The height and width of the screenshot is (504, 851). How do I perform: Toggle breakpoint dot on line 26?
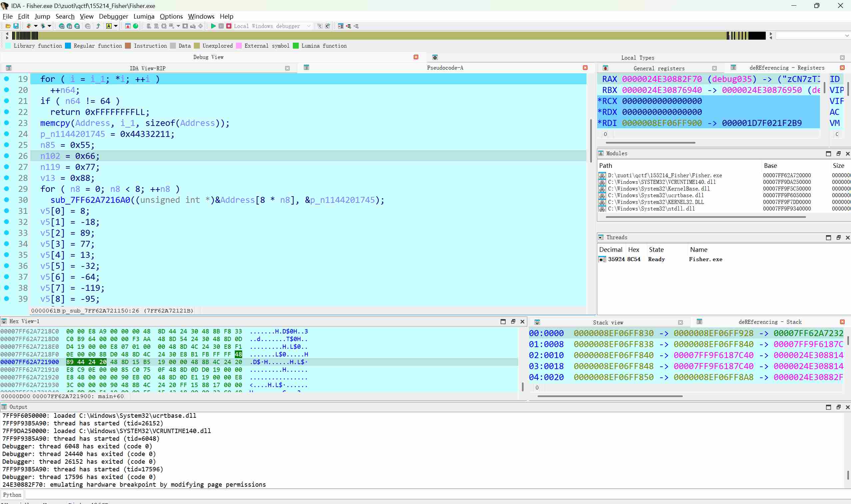pyautogui.click(x=6, y=156)
